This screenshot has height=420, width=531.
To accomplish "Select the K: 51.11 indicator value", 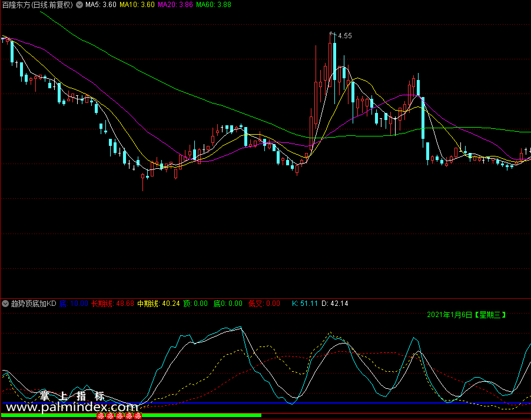I will [305, 304].
